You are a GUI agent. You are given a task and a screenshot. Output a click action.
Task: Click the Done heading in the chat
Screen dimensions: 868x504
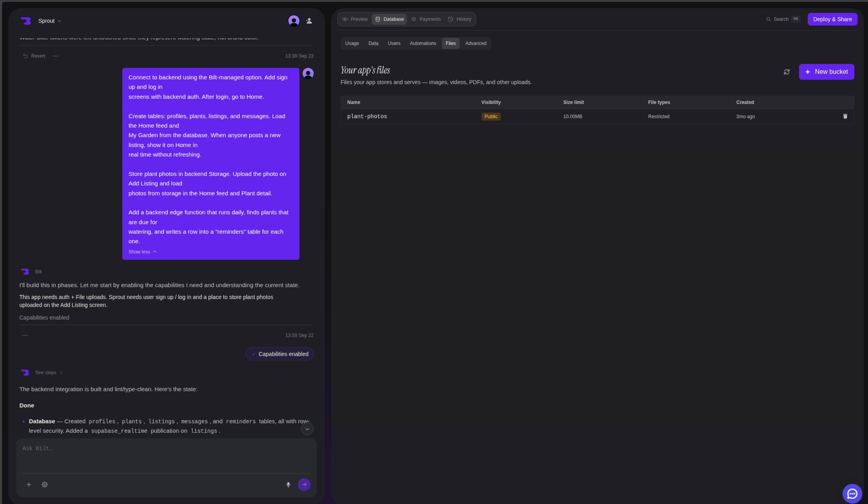pyautogui.click(x=27, y=406)
